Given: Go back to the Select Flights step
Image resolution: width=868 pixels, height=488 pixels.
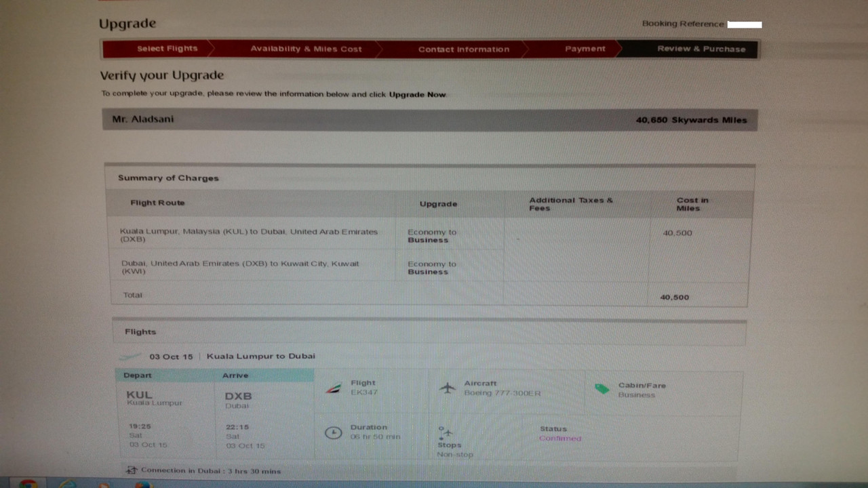Looking at the screenshot, I should click(x=167, y=49).
